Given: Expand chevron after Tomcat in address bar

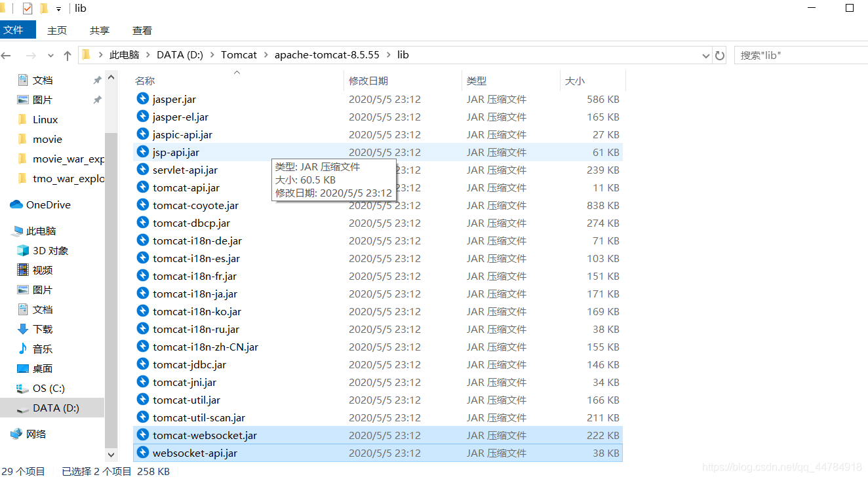Looking at the screenshot, I should point(266,55).
